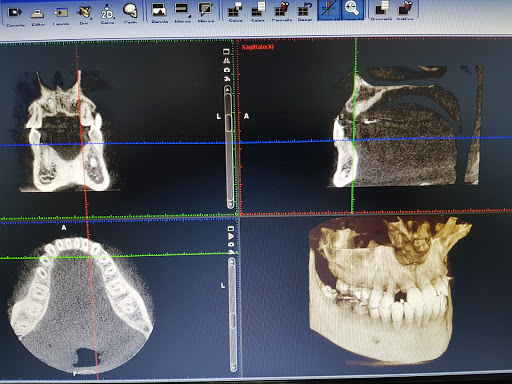Click the axial slice slider track

tap(233, 315)
